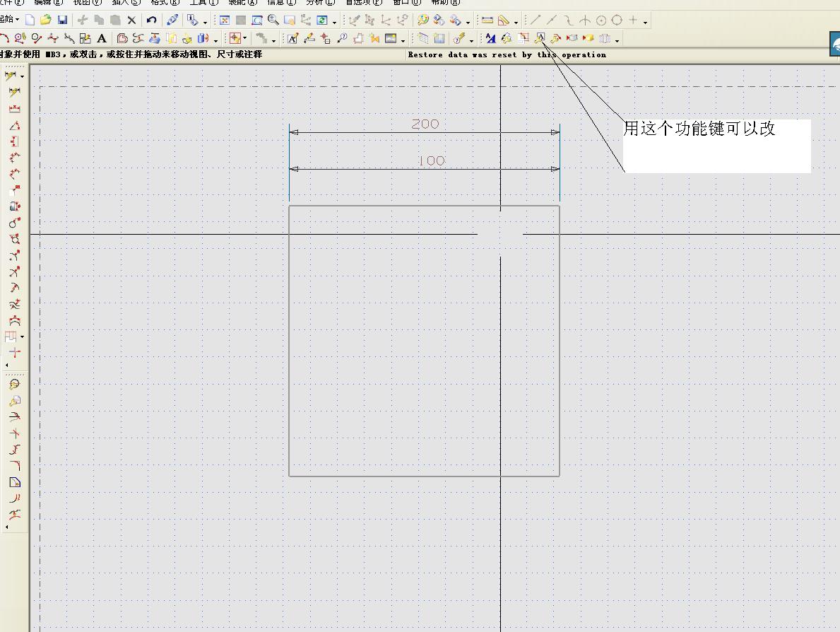Open the 视图 View menu
The height and width of the screenshot is (632, 840).
click(88, 3)
